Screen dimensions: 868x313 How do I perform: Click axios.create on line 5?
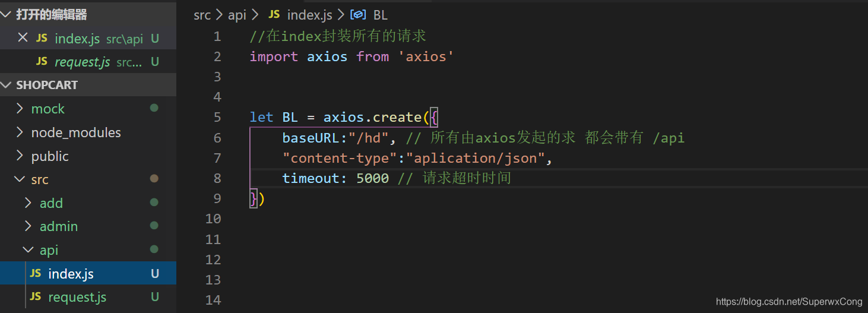click(x=372, y=117)
